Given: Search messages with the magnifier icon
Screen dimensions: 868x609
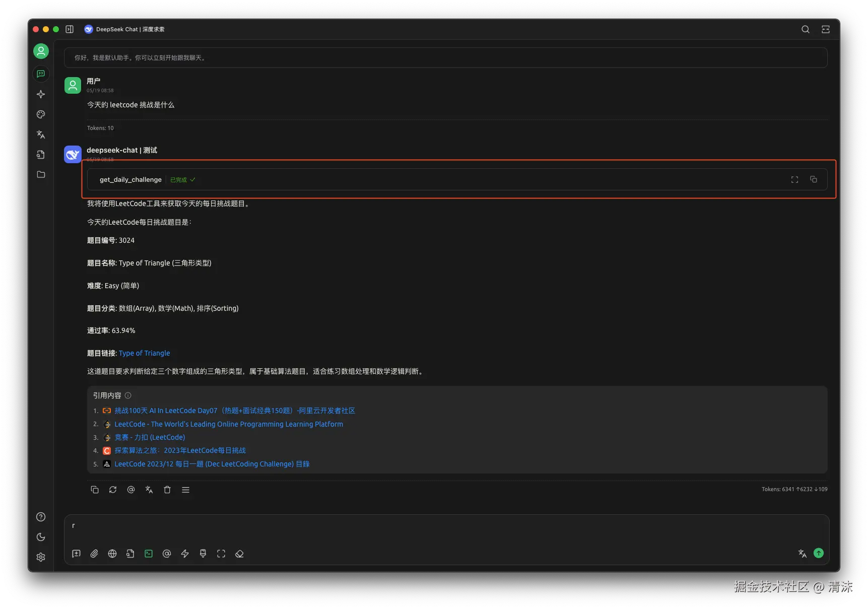Looking at the screenshot, I should pos(806,29).
